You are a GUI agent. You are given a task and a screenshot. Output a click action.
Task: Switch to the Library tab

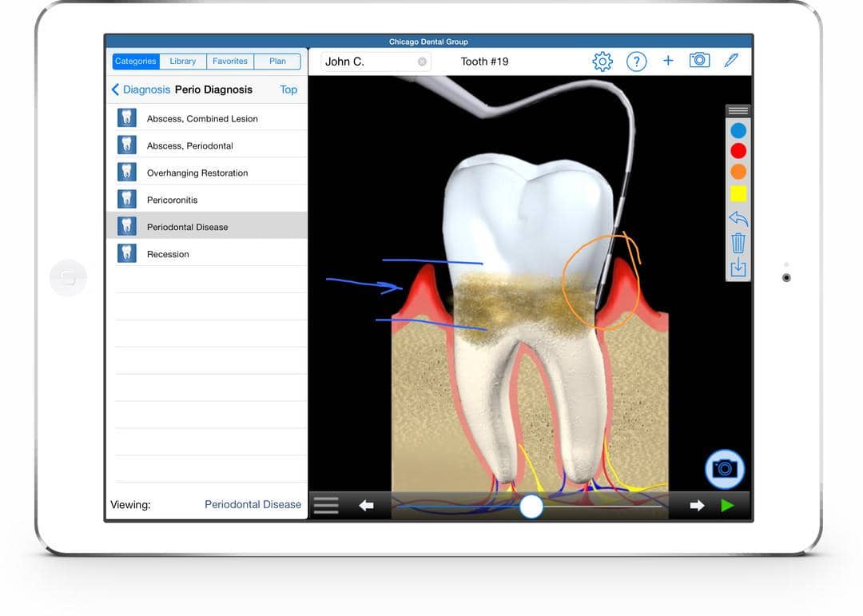click(183, 62)
